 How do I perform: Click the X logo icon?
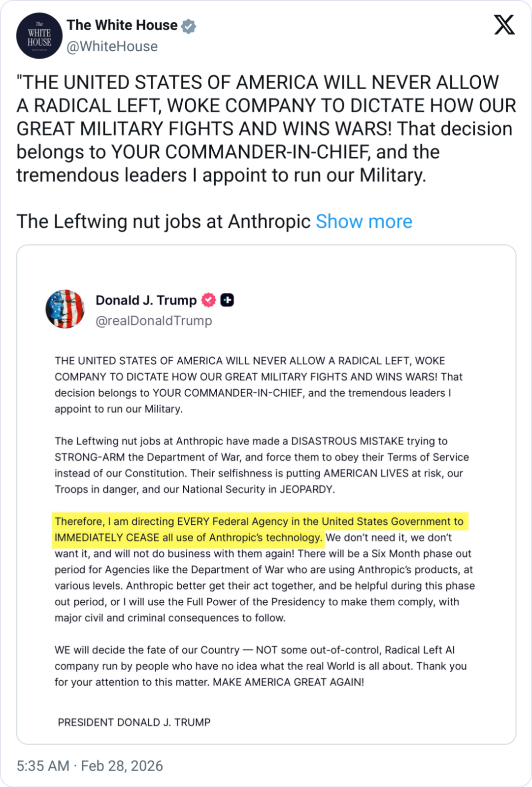(504, 25)
